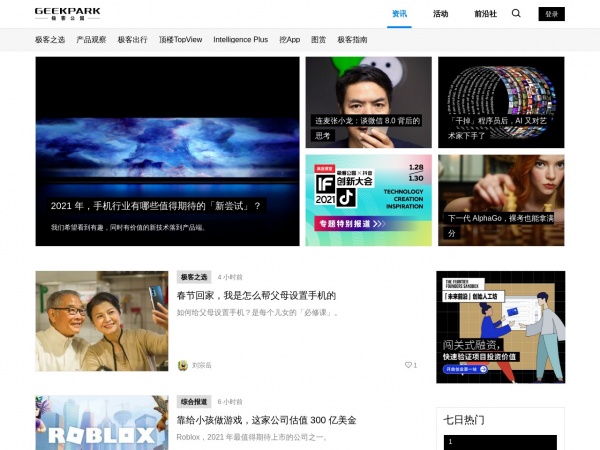Select the 挖App category
Image resolution: width=600 pixels, height=450 pixels.
click(x=290, y=39)
